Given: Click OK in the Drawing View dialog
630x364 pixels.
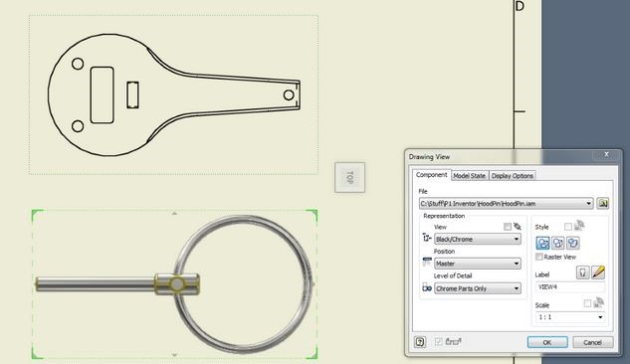Looking at the screenshot, I should (547, 342).
